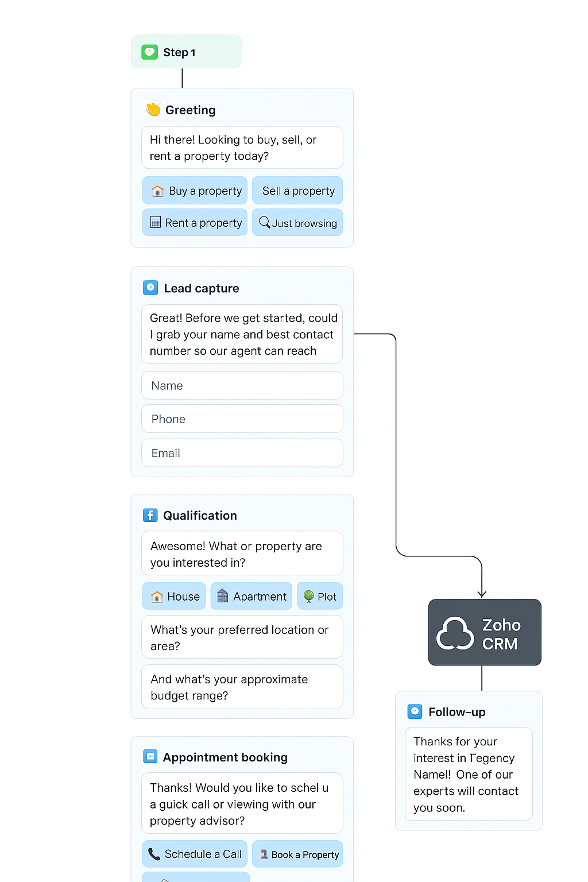Select the House quick reply
The image size is (588, 882).
pyautogui.click(x=173, y=596)
